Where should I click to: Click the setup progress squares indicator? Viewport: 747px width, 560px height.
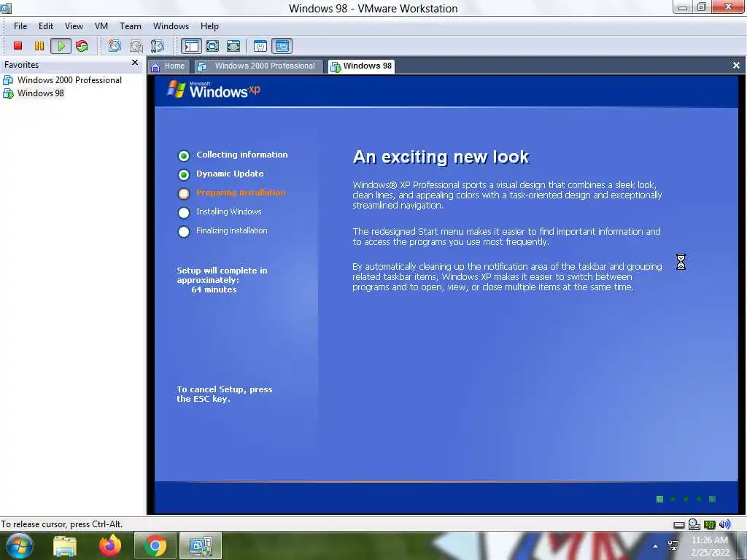click(x=686, y=499)
